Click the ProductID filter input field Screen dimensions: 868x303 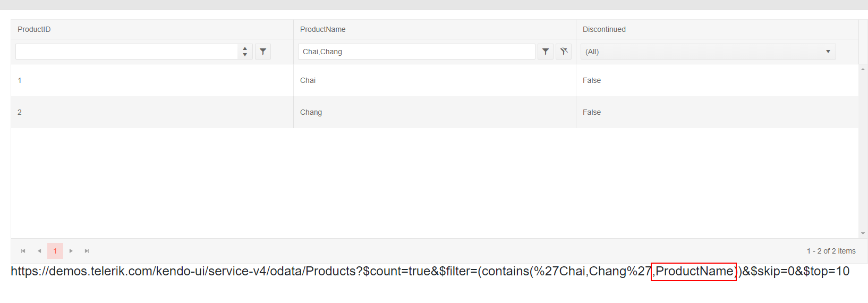(126, 52)
